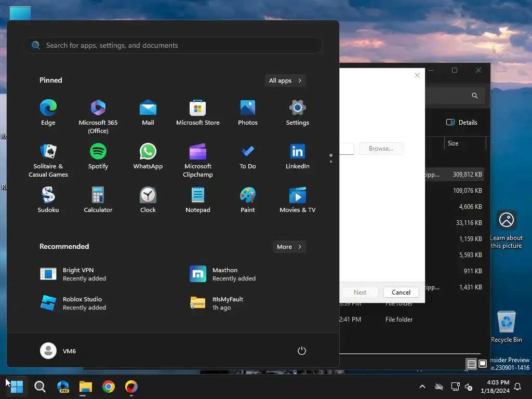Open Edge from pinned apps

[x=48, y=113]
